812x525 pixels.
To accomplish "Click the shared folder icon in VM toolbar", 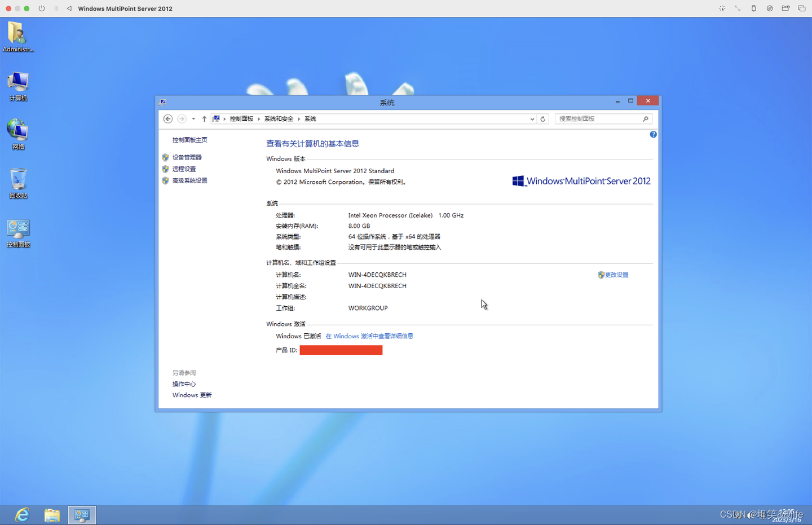I will (785, 8).
